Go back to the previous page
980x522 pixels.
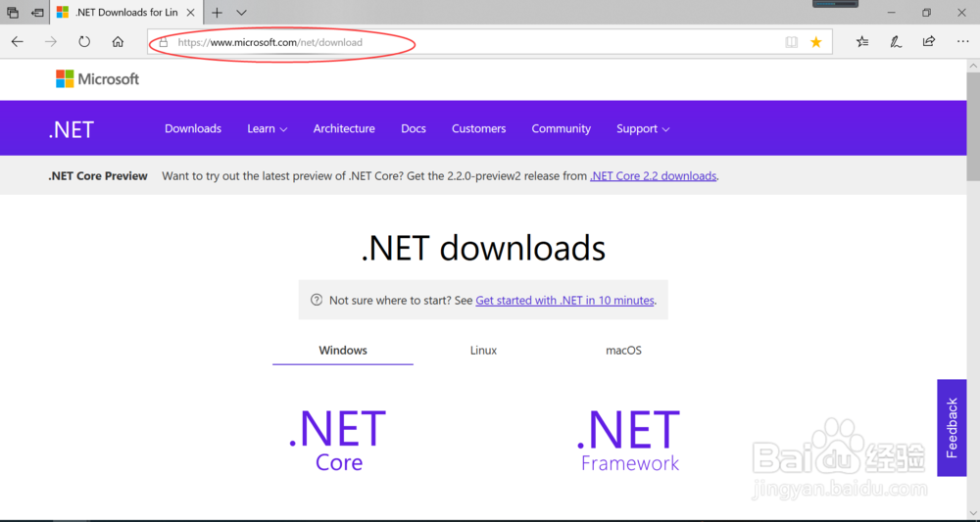pos(18,42)
